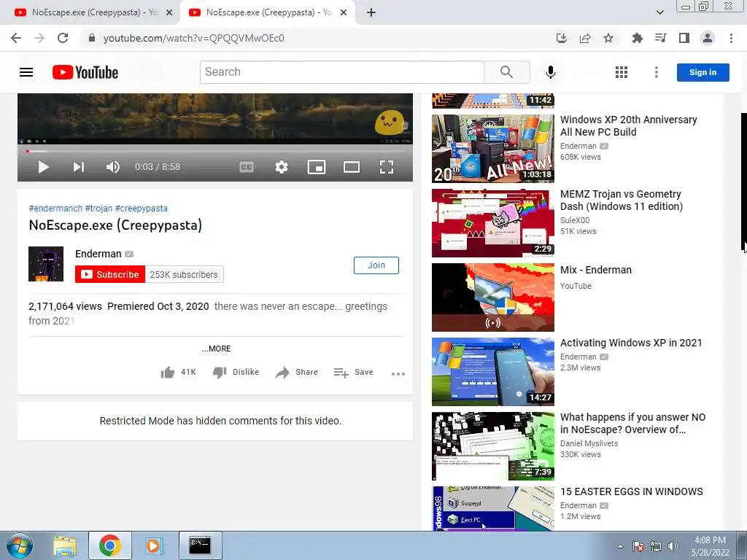Open YouTube hamburger guide menu
This screenshot has height=560, width=747.
(26, 72)
